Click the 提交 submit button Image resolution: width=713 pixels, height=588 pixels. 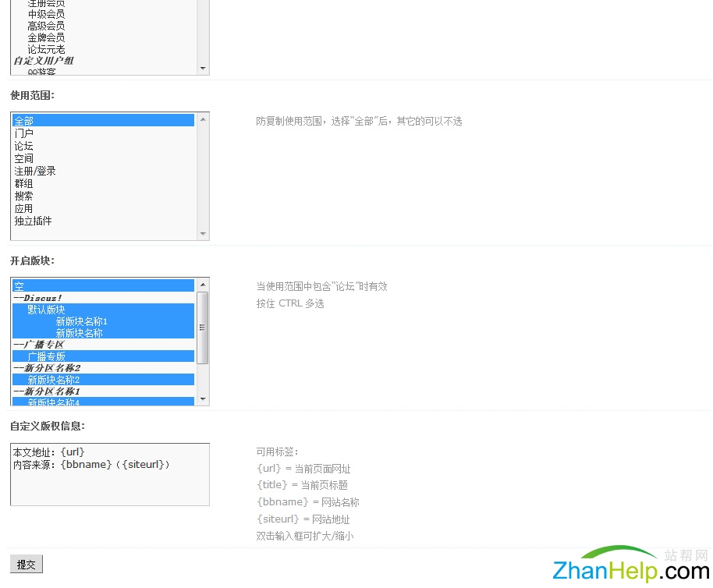pos(27,564)
